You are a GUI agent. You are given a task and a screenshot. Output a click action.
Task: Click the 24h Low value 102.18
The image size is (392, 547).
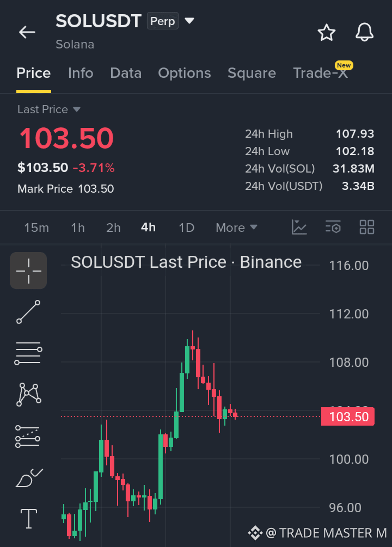[x=355, y=151]
